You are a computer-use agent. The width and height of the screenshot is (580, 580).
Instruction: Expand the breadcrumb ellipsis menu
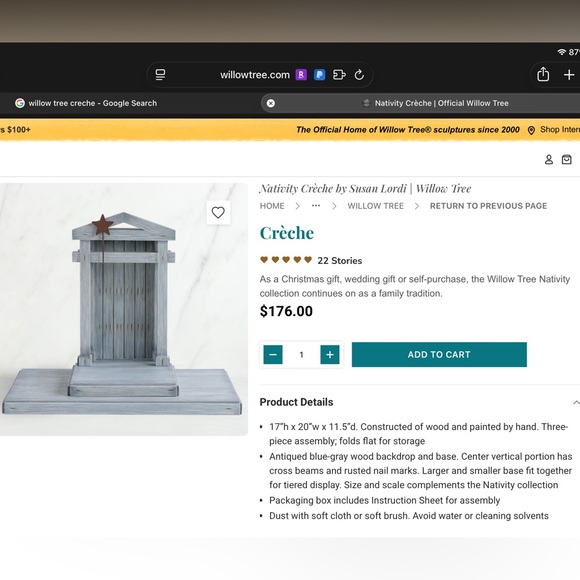coord(316,206)
